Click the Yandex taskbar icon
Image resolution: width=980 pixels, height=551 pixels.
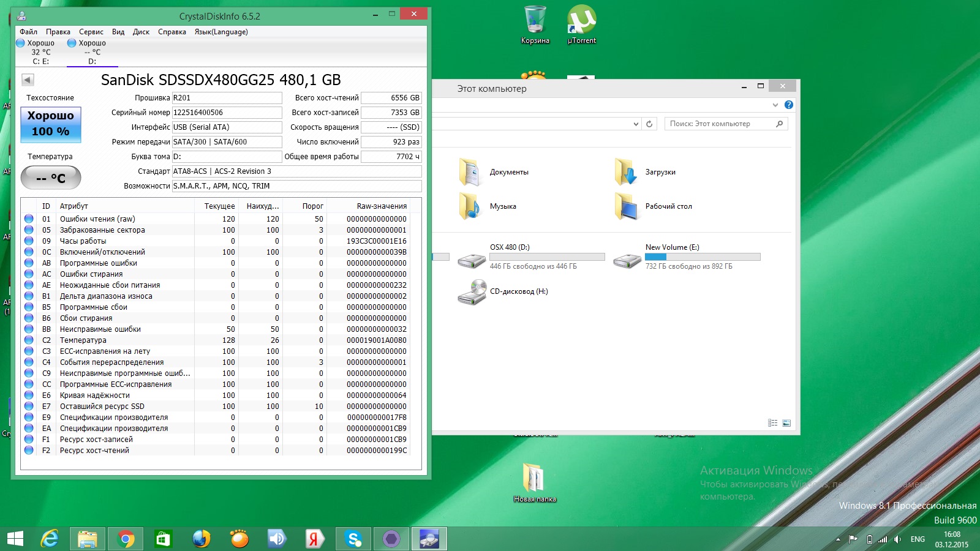click(x=315, y=539)
